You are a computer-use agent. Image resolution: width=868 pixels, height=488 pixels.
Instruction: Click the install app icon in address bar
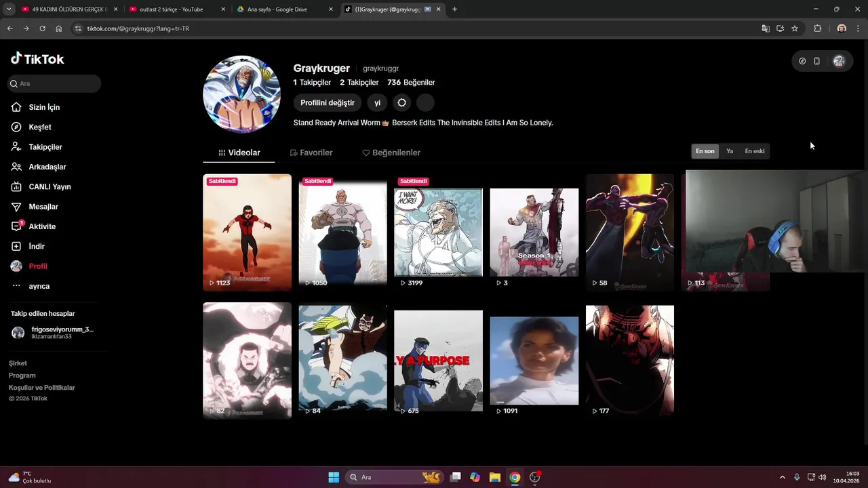click(780, 28)
